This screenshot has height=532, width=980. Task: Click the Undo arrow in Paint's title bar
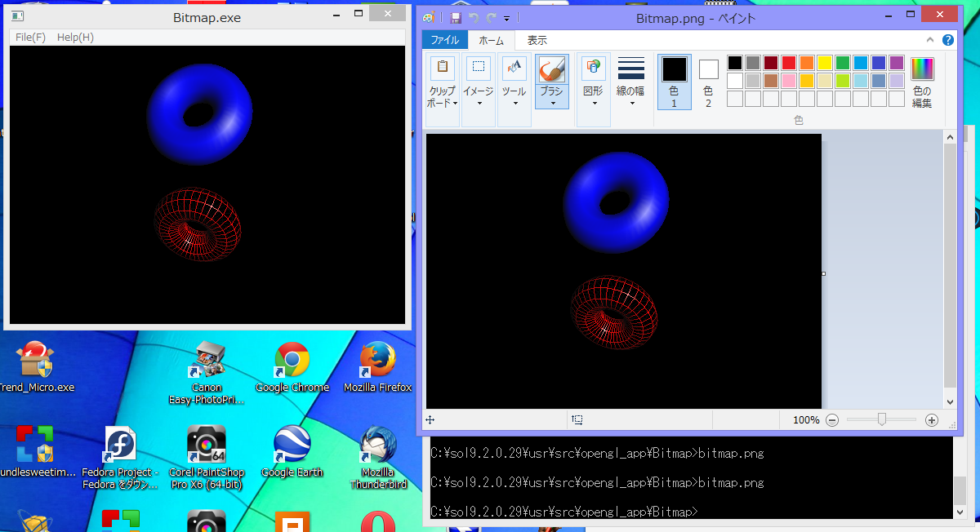[474, 18]
